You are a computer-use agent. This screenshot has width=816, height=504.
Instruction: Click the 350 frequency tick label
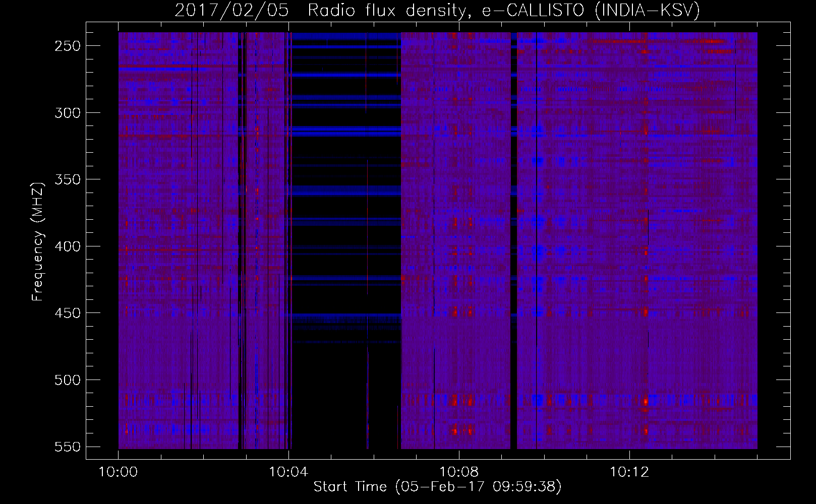pos(68,179)
